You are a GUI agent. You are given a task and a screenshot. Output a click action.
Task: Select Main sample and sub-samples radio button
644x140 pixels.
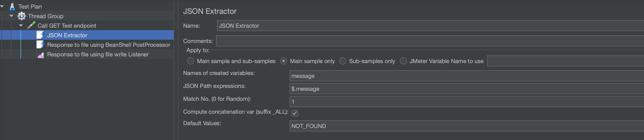[x=191, y=61]
